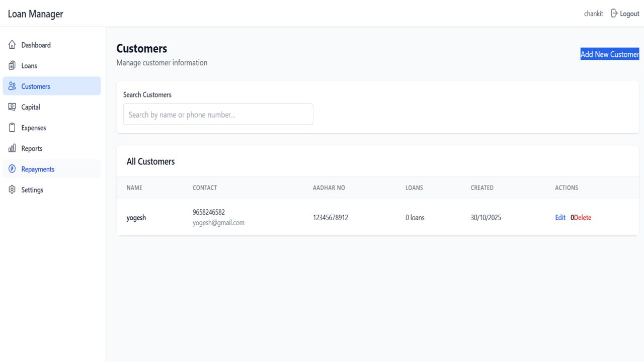This screenshot has width=644, height=362.
Task: Focus the Search Customers input field
Action: pyautogui.click(x=218, y=114)
